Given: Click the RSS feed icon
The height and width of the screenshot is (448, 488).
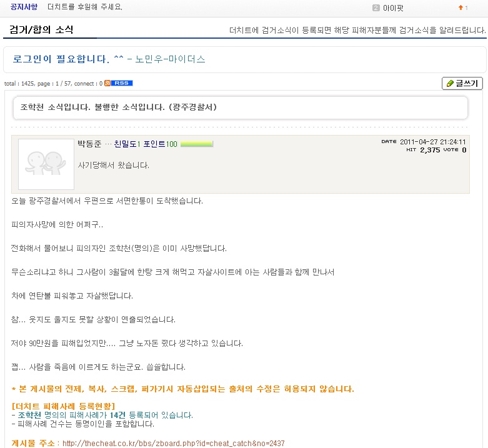Looking at the screenshot, I should point(107,83).
